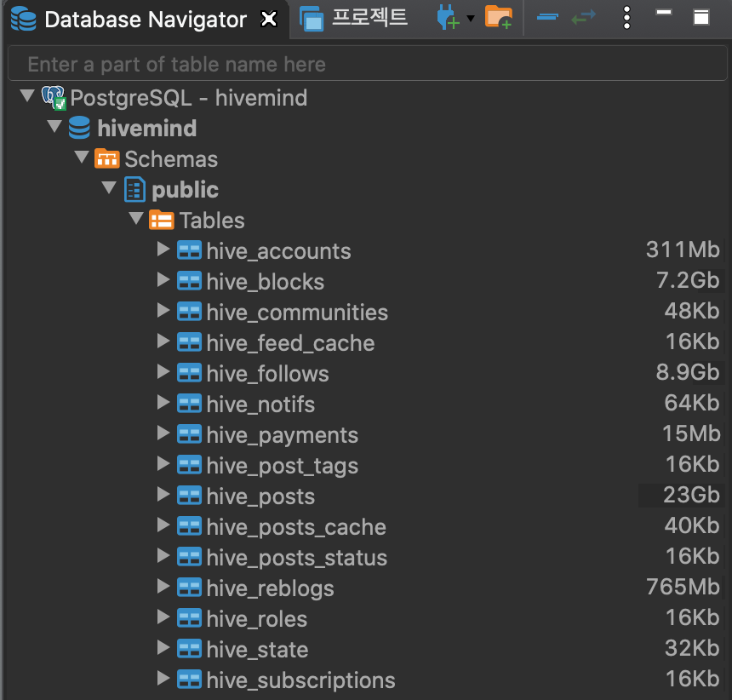Close the Database Navigator tab
Viewport: 732px width, 700px height.
pos(269,19)
